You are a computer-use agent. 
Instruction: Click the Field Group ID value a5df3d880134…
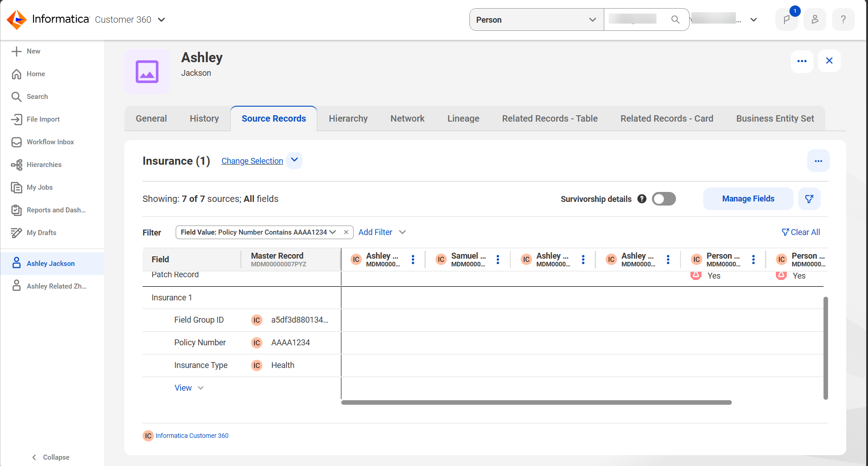[x=300, y=320]
